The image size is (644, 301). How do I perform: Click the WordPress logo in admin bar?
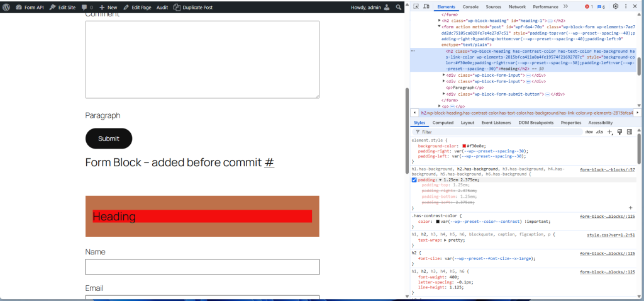pos(6,7)
